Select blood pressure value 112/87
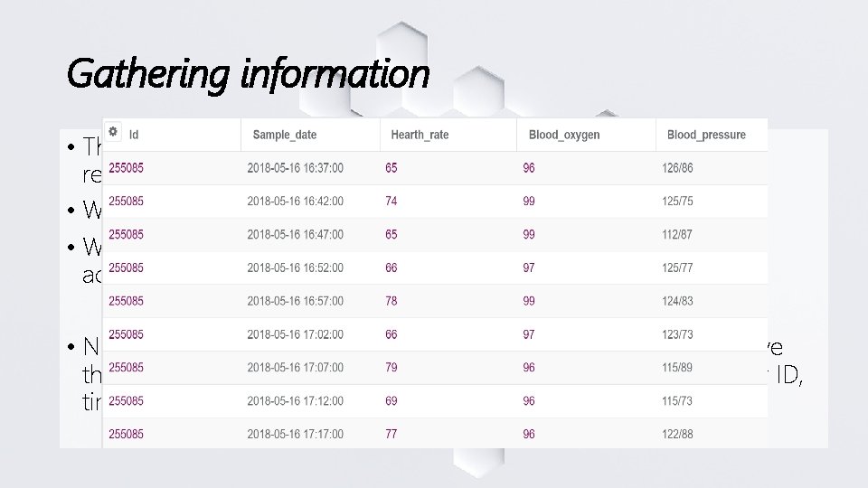 point(677,235)
